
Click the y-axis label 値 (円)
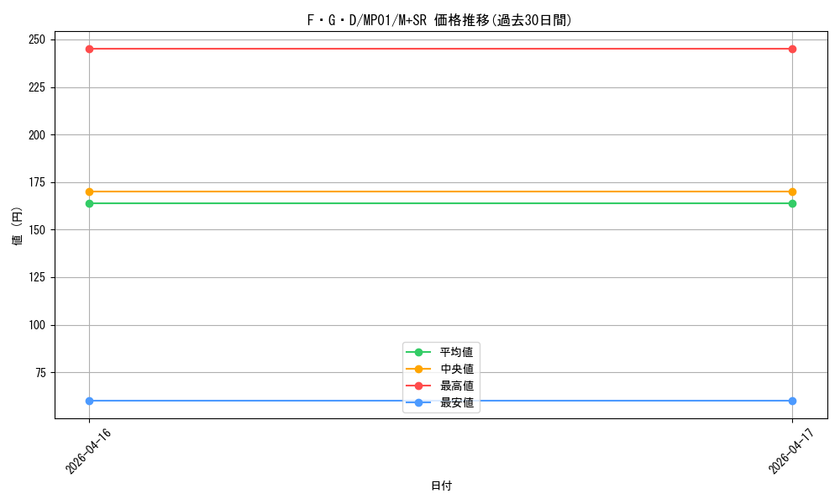(x=18, y=225)
